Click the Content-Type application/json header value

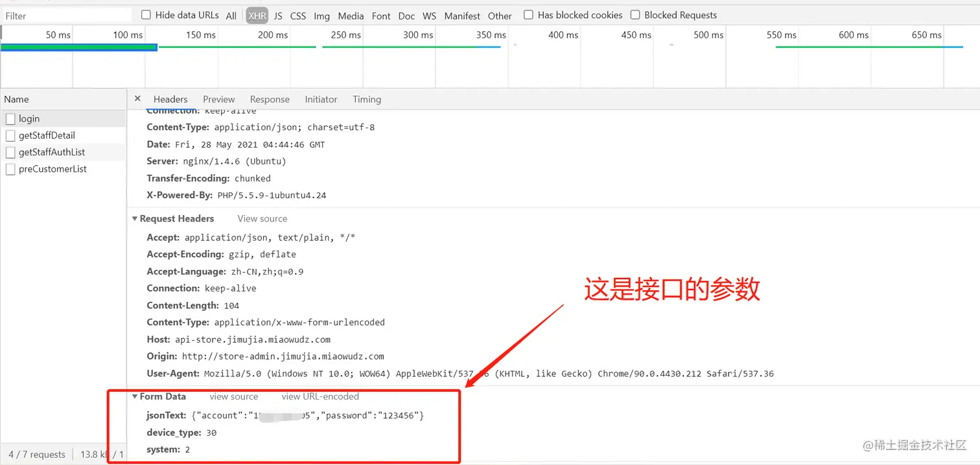(x=294, y=128)
